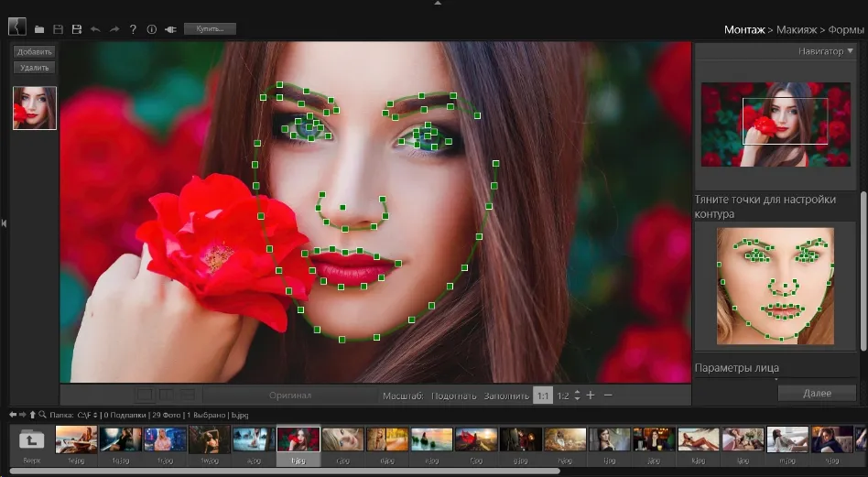Open a file with the folder icon

(39, 29)
